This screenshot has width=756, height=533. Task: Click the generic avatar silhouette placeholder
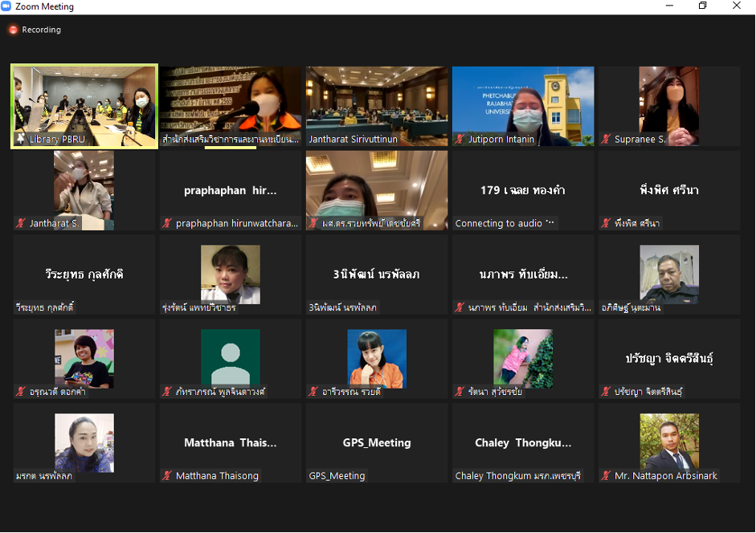tap(231, 358)
